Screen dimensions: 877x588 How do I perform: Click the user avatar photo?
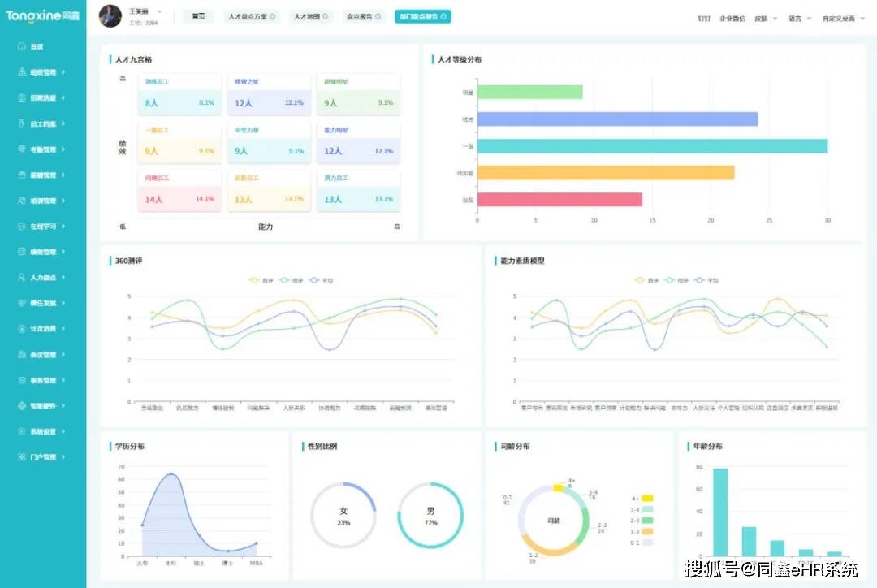tap(110, 16)
